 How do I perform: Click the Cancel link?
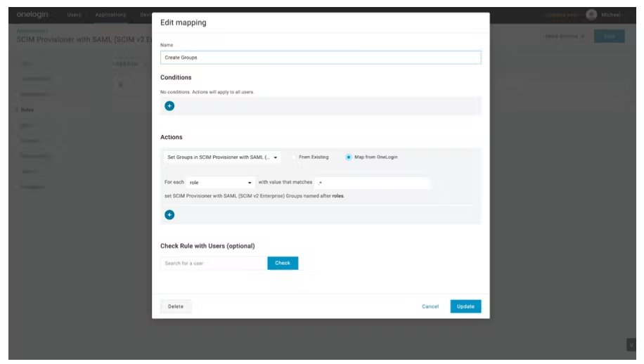430,306
